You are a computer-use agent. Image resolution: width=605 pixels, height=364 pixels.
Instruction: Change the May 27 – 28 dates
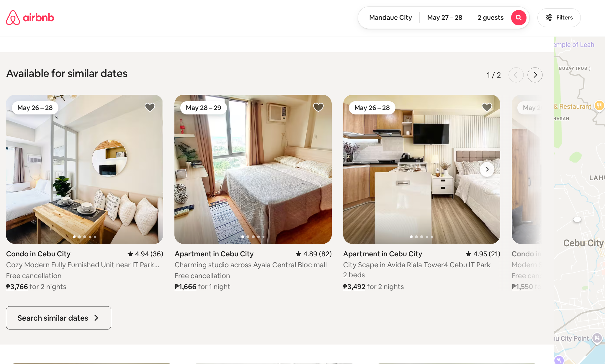click(x=444, y=18)
